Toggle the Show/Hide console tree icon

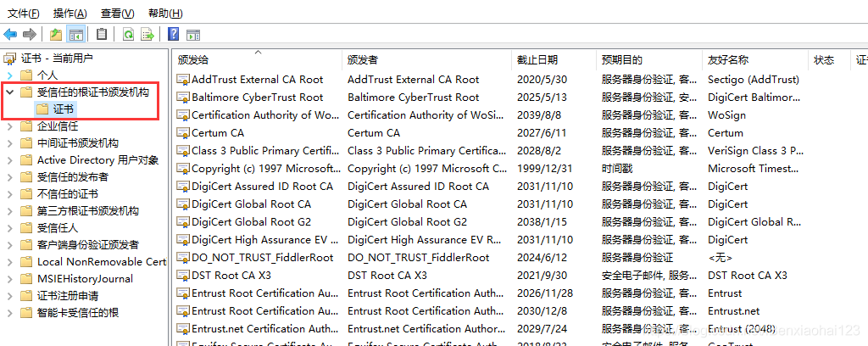click(75, 34)
